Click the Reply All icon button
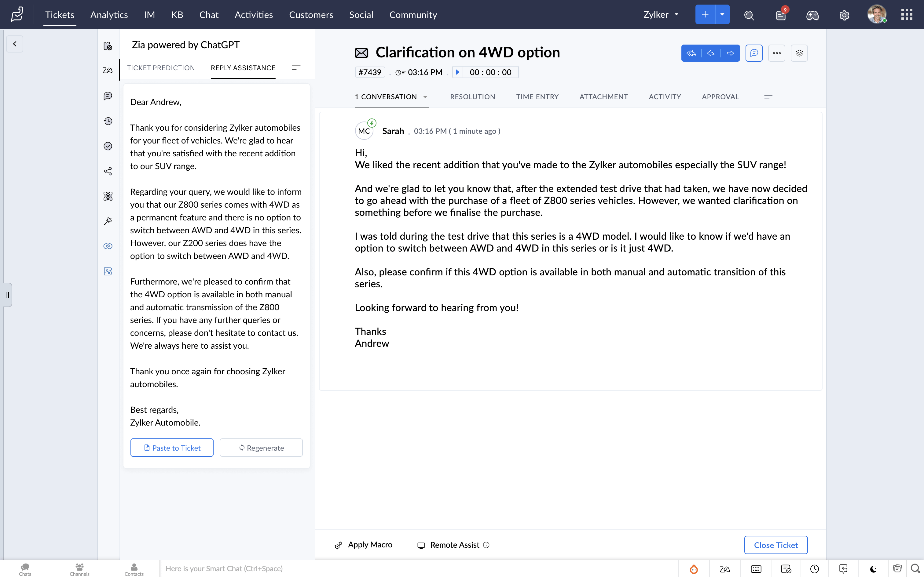Screen dimensions: 924x577 tap(691, 53)
